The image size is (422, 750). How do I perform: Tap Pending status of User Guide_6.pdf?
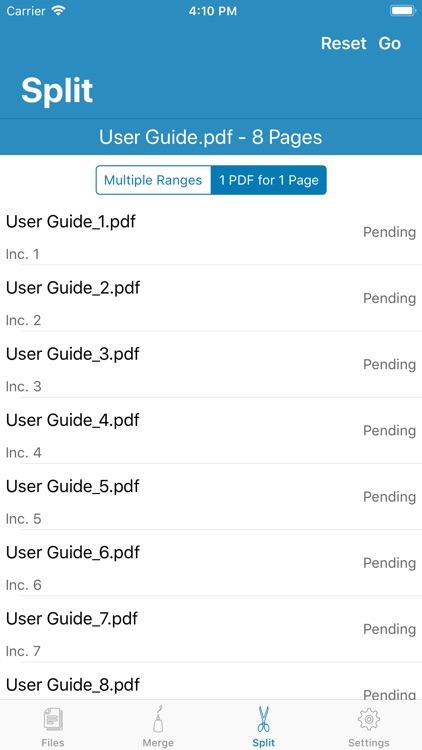(389, 563)
